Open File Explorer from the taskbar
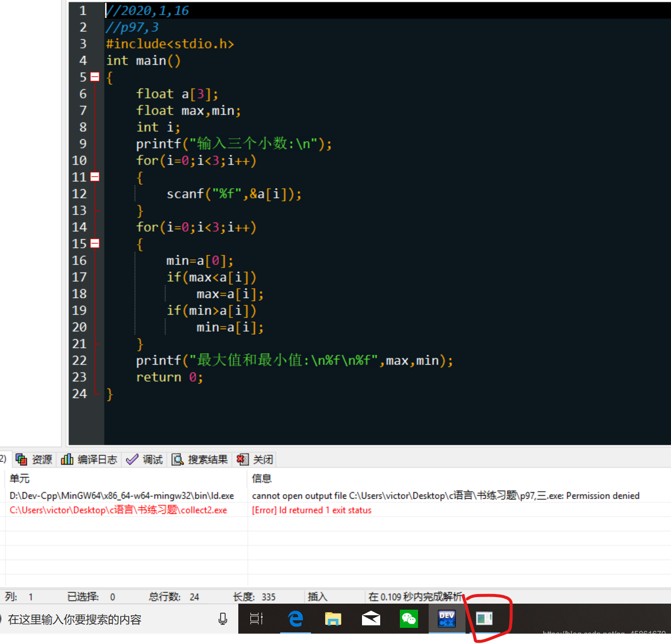671x644 pixels. pos(333,619)
